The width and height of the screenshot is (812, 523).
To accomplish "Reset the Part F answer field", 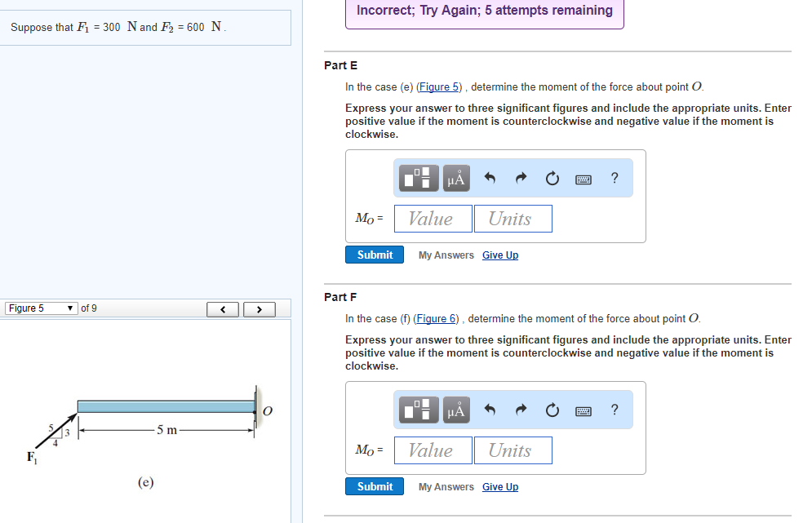I will point(552,410).
